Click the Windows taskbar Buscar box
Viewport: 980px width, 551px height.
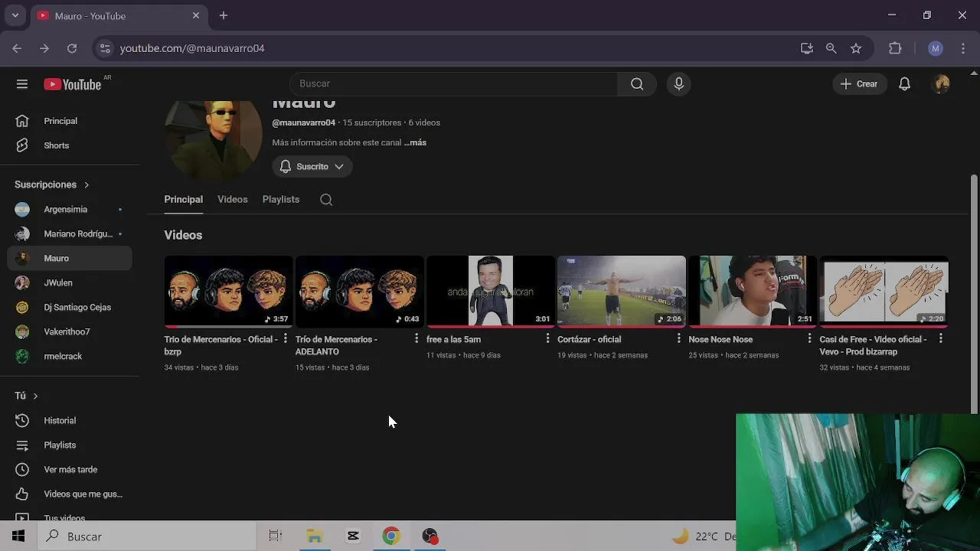pos(147,536)
